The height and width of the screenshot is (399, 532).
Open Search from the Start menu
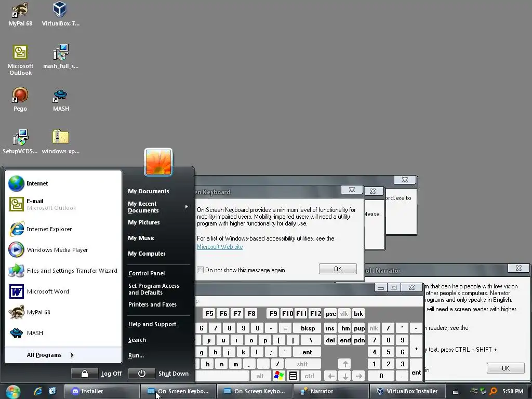point(137,340)
